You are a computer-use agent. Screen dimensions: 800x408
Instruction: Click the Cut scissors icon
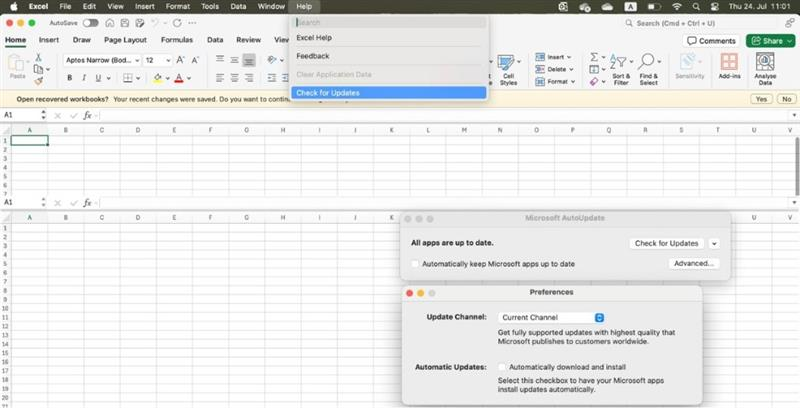38,57
